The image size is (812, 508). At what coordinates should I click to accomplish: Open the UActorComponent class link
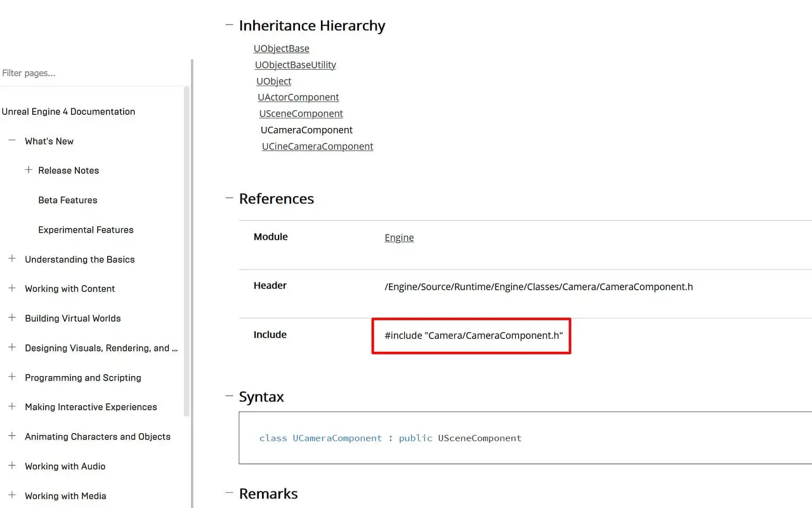[x=298, y=97]
